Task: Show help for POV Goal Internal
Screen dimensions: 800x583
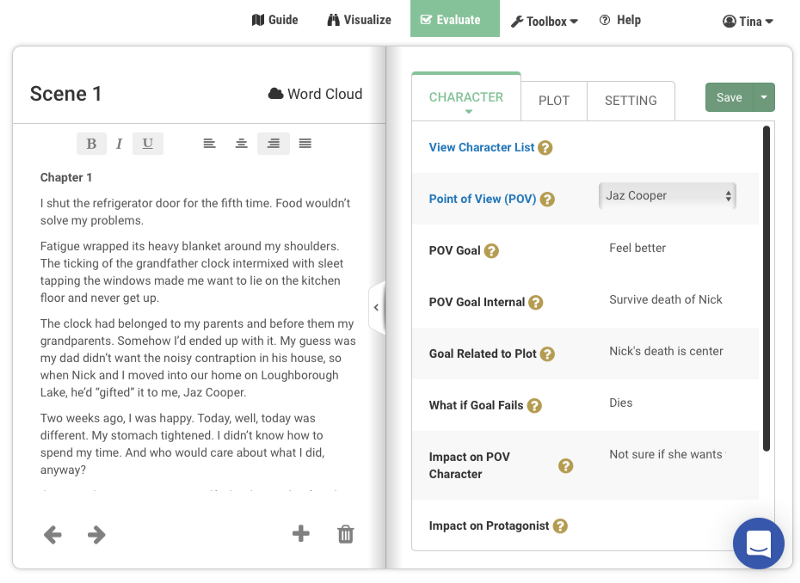Action: point(536,302)
